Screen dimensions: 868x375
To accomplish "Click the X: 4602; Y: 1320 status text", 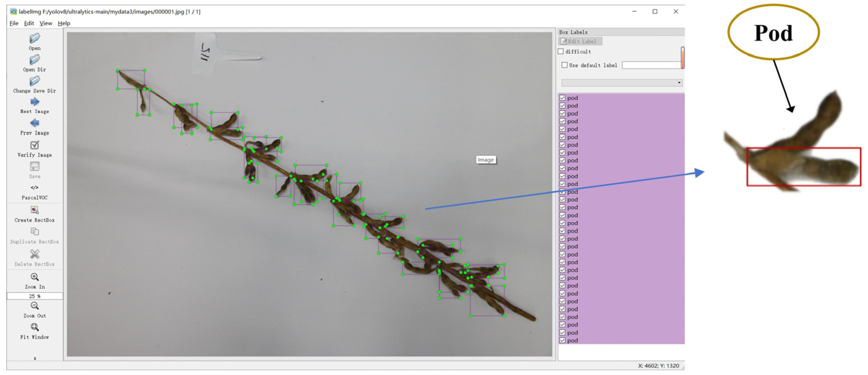I will (x=658, y=366).
